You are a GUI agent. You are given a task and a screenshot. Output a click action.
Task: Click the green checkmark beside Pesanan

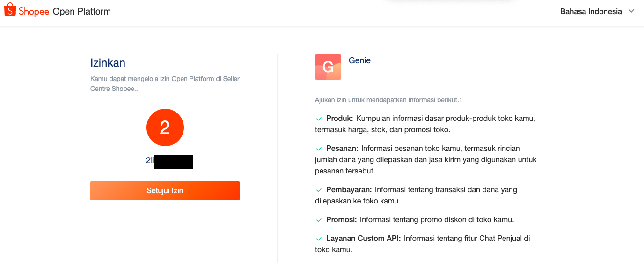319,149
